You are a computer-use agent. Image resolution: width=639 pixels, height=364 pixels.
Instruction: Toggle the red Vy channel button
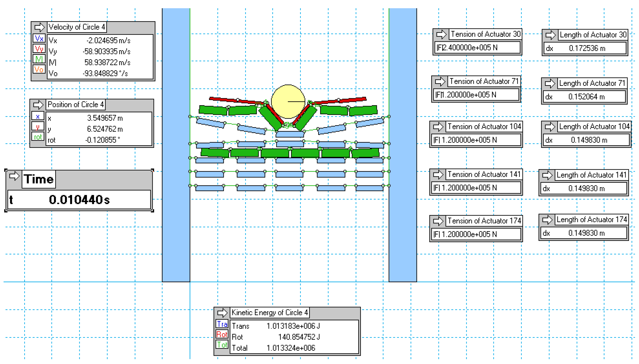pos(39,48)
